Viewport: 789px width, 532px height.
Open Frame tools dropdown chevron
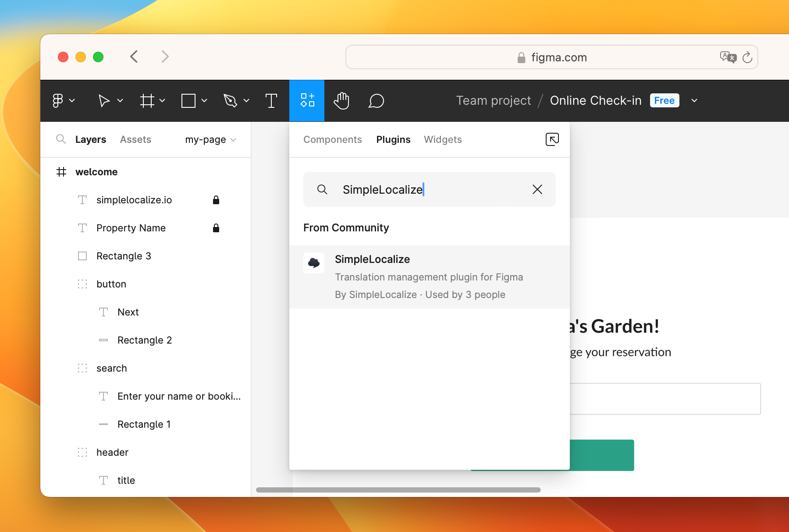click(x=162, y=101)
